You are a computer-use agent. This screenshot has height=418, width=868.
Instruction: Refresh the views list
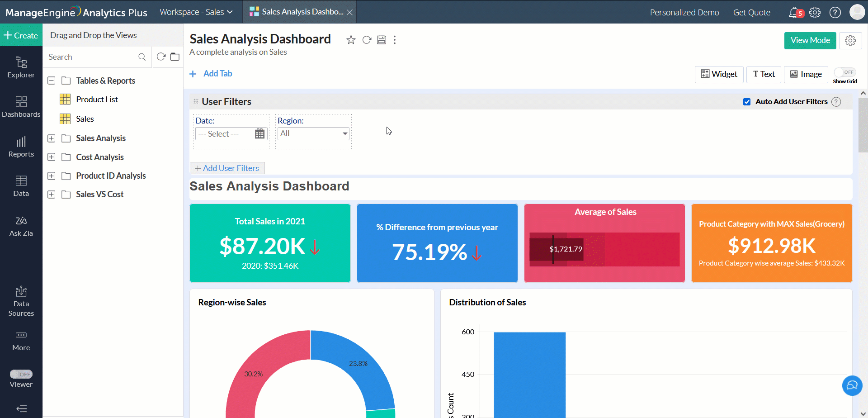[161, 57]
